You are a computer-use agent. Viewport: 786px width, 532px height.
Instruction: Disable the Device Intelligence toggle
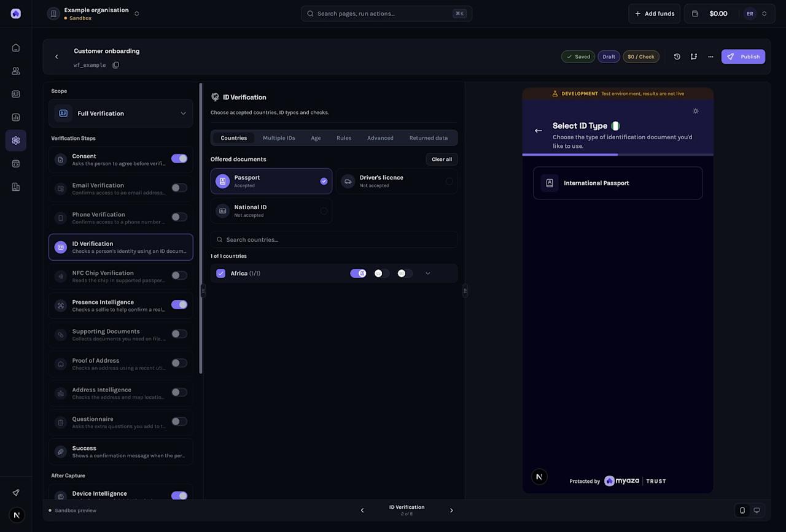click(x=179, y=496)
